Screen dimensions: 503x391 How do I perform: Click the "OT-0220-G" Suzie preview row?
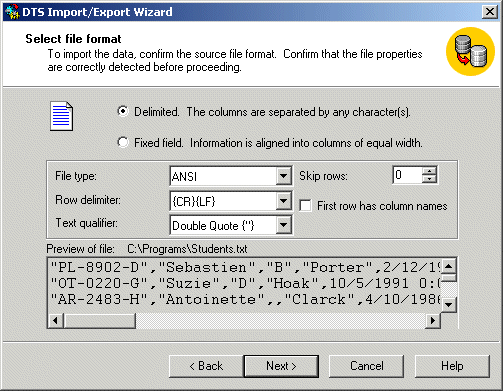245,283
